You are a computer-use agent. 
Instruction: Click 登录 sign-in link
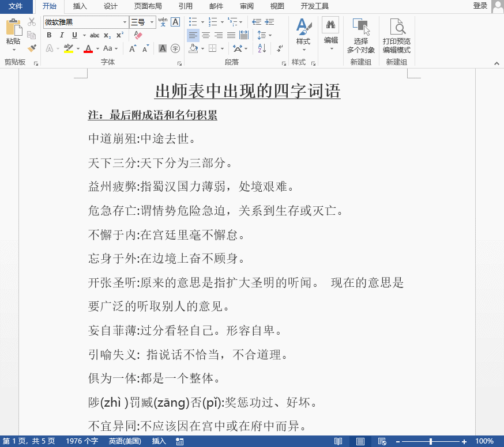tap(480, 6)
